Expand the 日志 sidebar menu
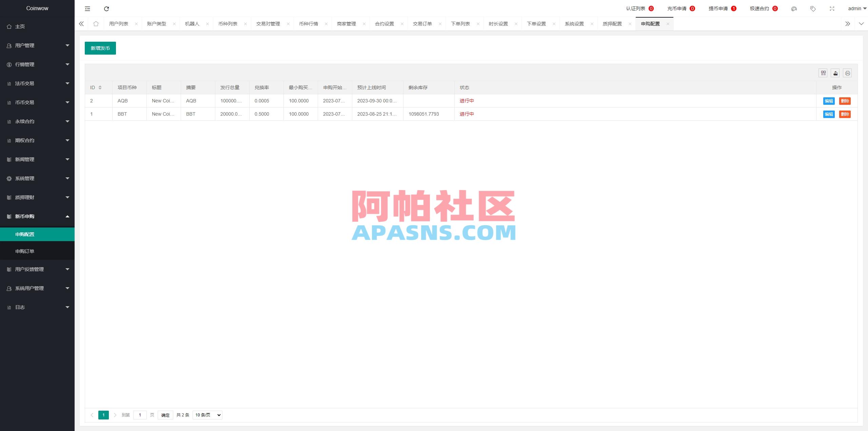The height and width of the screenshot is (431, 868). tap(37, 307)
